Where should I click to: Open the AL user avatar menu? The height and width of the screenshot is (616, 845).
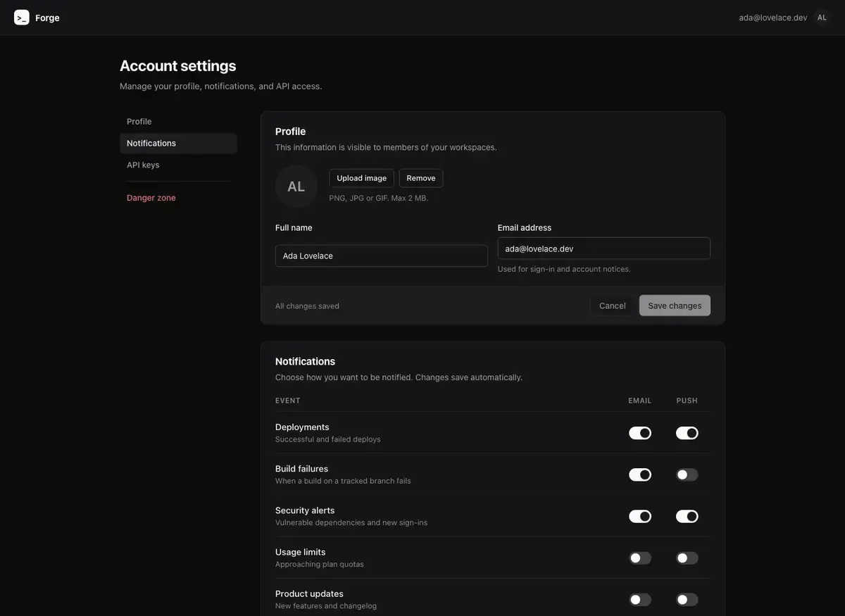tap(822, 18)
